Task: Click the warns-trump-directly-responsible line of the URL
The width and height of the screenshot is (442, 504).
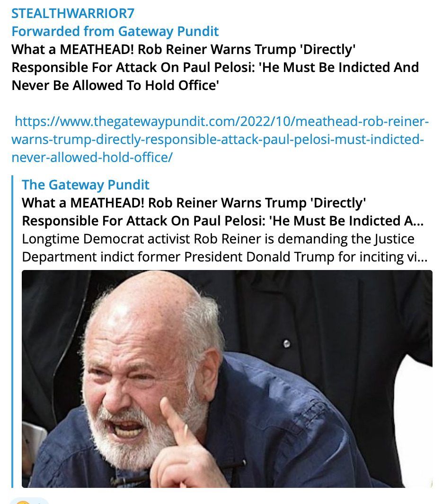Action: tap(218, 139)
